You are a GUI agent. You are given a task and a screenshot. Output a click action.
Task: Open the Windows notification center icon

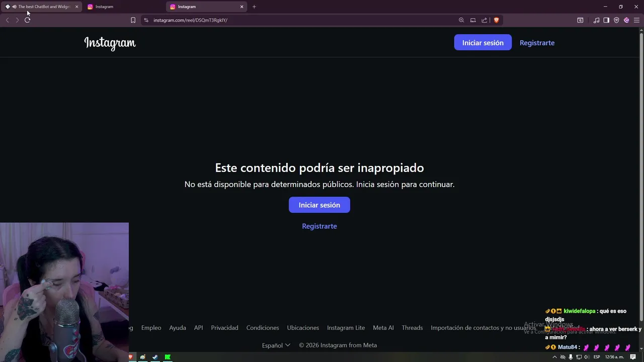pyautogui.click(x=633, y=357)
